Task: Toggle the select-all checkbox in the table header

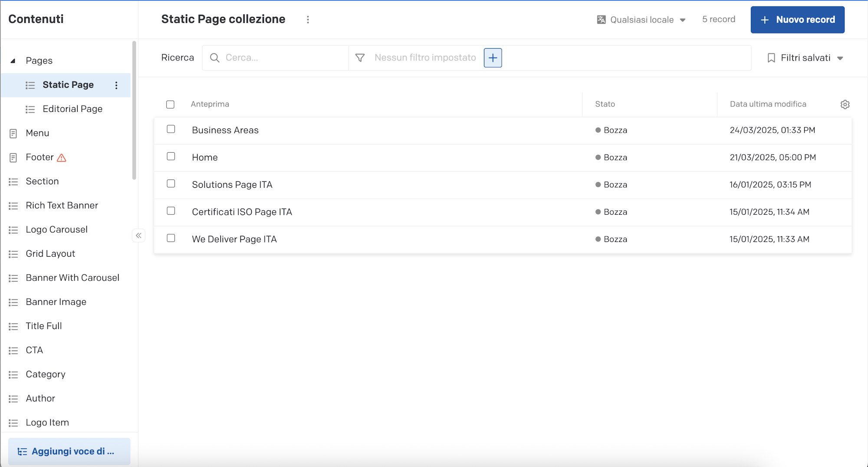Action: pyautogui.click(x=170, y=105)
